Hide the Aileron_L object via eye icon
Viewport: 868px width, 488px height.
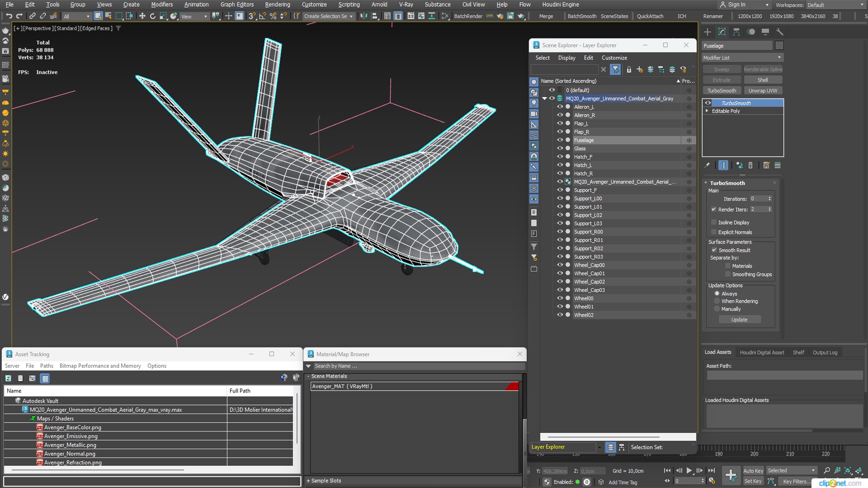[x=560, y=107]
